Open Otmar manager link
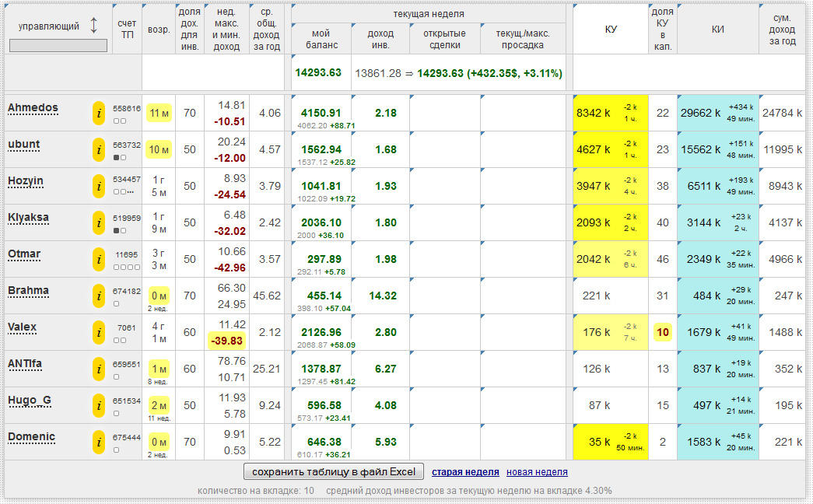The height and width of the screenshot is (504, 813). (x=24, y=254)
